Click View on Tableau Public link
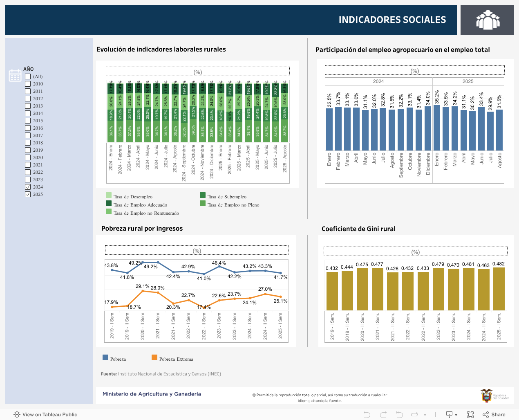 45,415
